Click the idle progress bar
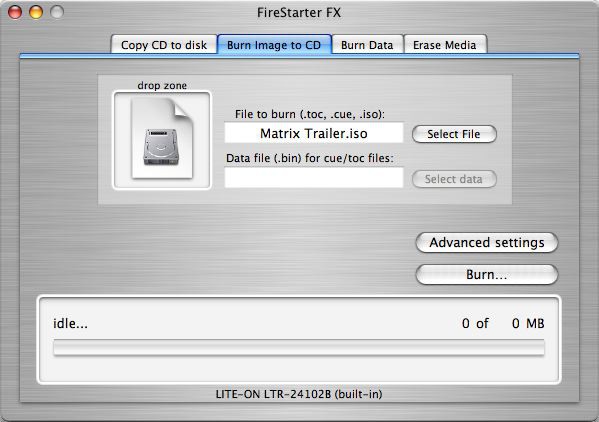Image resolution: width=599 pixels, height=422 pixels. [299, 348]
